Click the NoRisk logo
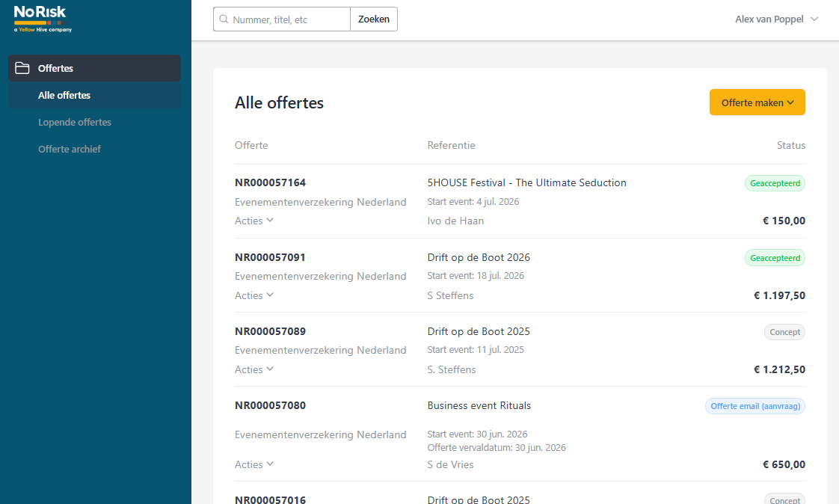 click(x=43, y=19)
